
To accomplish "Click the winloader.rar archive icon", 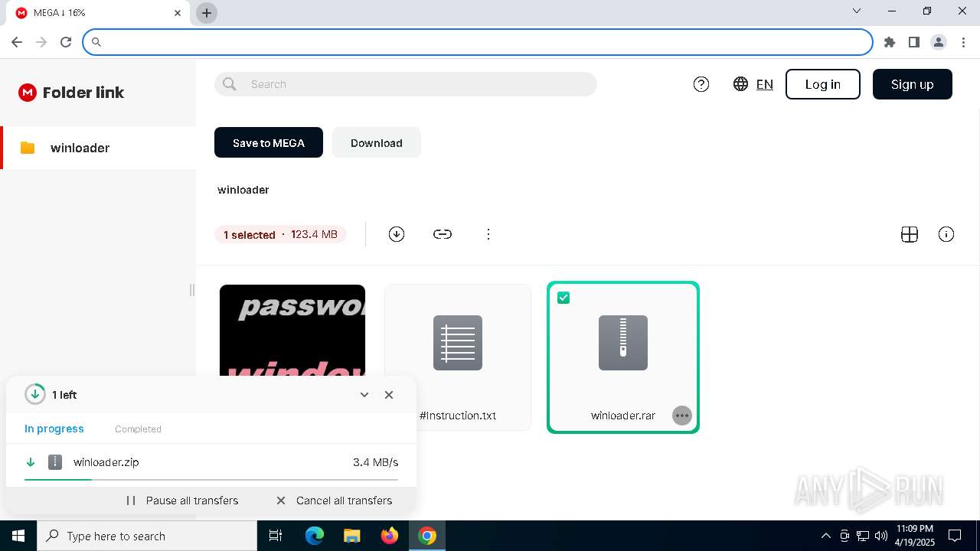I will tap(623, 343).
